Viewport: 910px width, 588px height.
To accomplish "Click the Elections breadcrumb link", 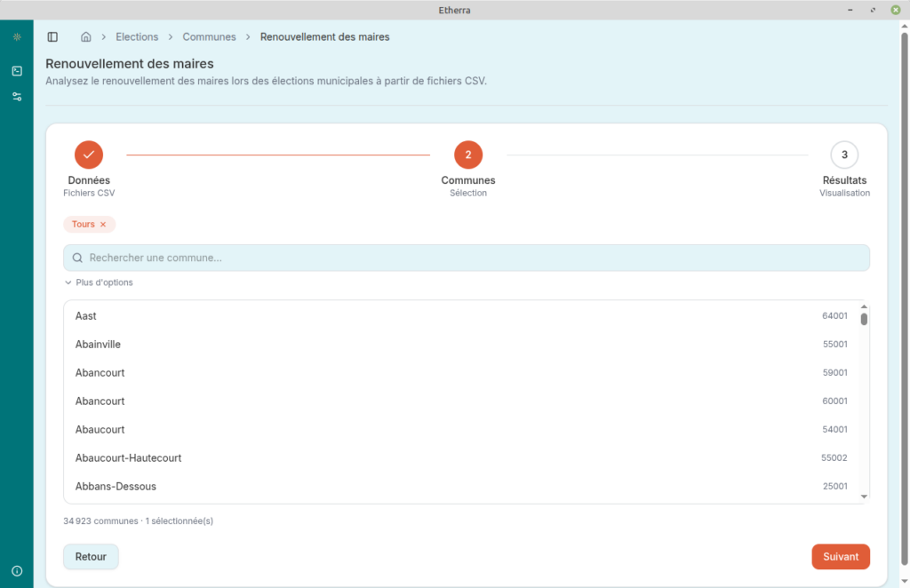I will 137,37.
